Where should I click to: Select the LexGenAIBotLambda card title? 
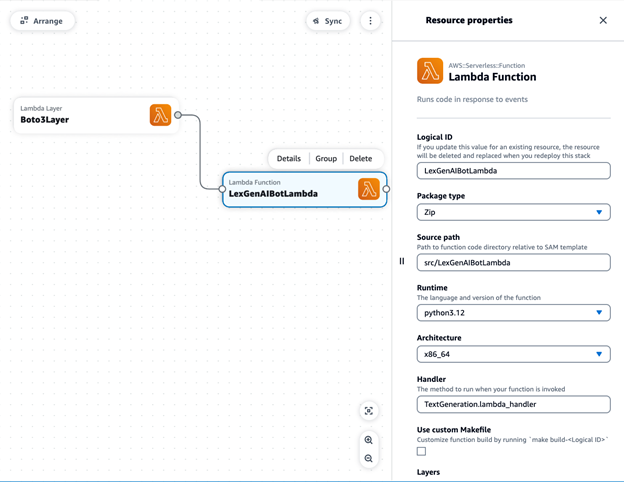273,194
